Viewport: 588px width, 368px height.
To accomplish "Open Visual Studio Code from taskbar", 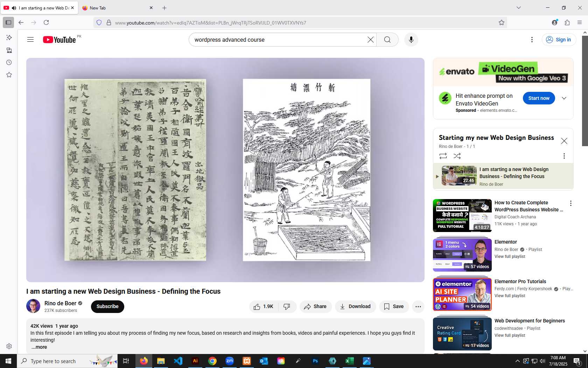I will coord(178,361).
